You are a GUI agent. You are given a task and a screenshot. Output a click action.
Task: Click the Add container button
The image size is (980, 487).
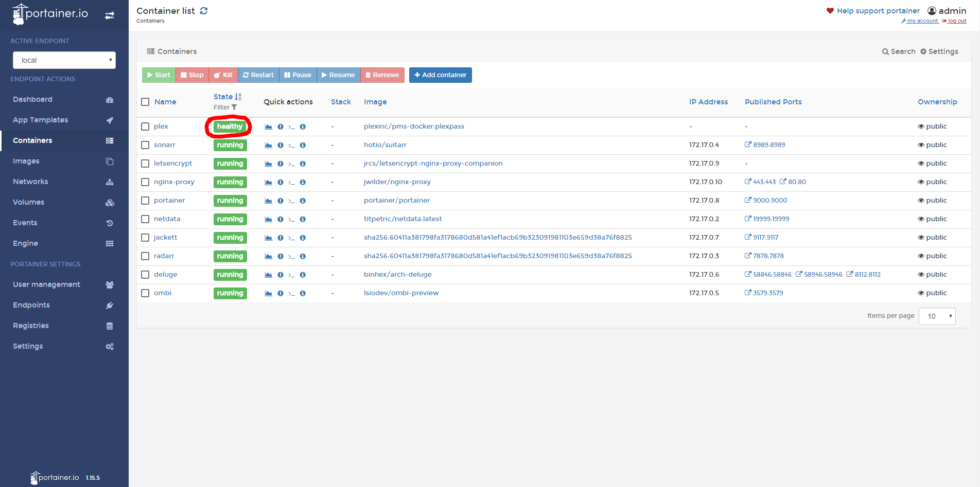coord(441,75)
